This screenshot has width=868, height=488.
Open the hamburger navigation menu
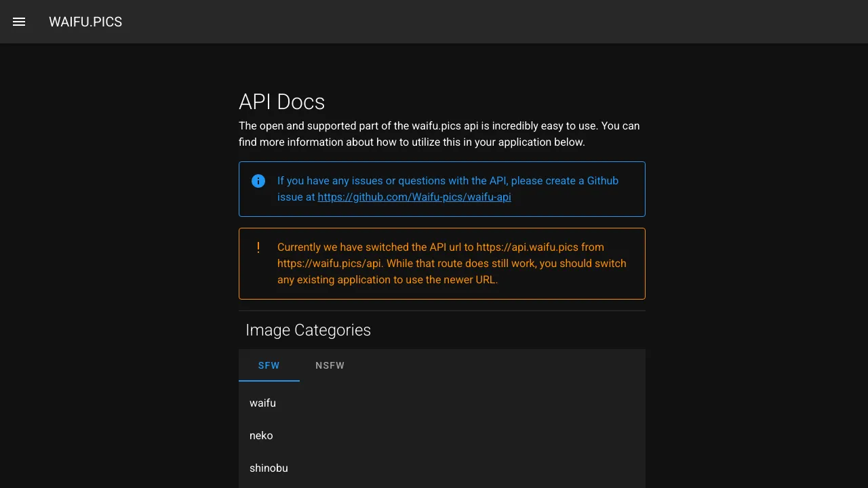[19, 22]
